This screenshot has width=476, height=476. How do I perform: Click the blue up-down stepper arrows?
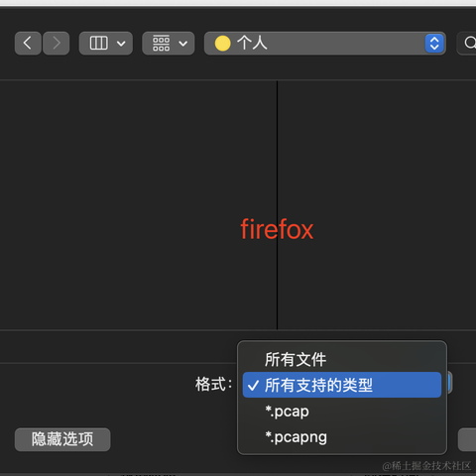434,44
